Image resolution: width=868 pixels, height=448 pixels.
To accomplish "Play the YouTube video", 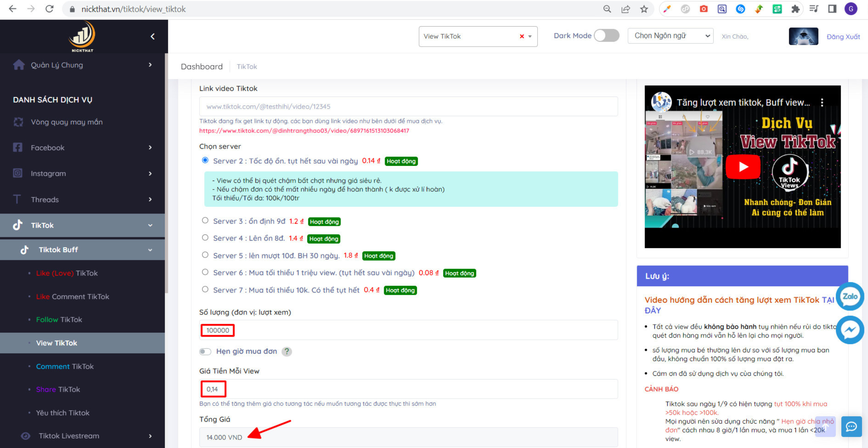I will 743,166.
